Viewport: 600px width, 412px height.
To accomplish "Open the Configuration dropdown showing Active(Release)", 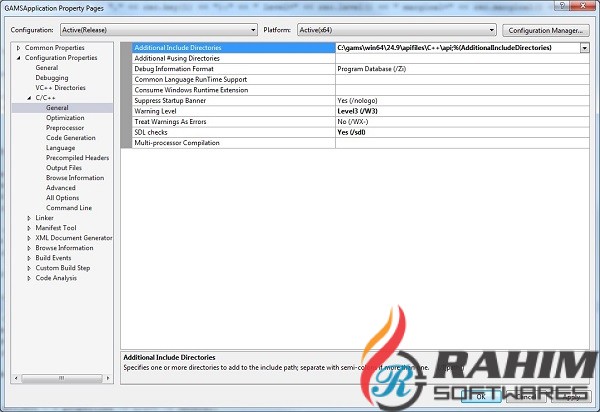I will click(x=159, y=30).
